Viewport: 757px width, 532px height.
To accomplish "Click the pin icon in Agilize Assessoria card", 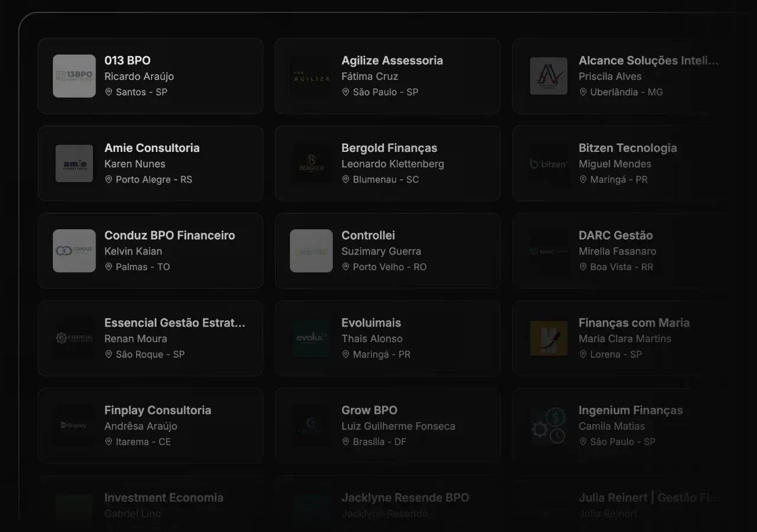I will pyautogui.click(x=346, y=92).
